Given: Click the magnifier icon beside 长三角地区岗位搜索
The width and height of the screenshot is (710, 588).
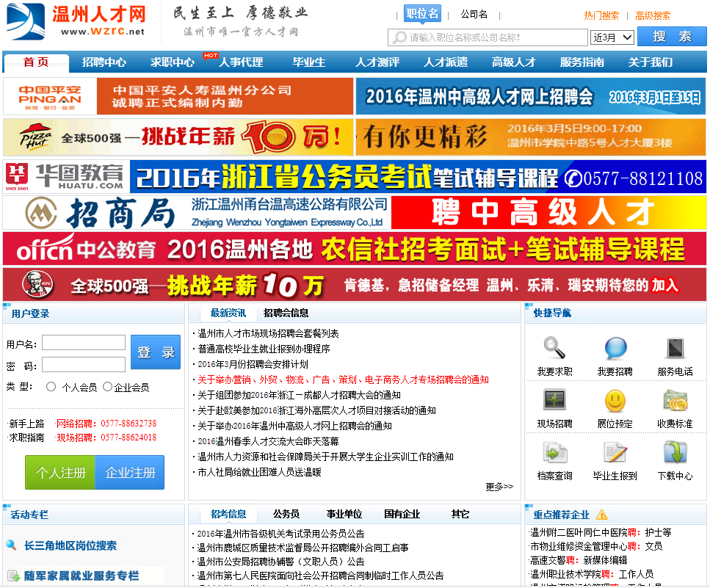Looking at the screenshot, I should coord(11,545).
